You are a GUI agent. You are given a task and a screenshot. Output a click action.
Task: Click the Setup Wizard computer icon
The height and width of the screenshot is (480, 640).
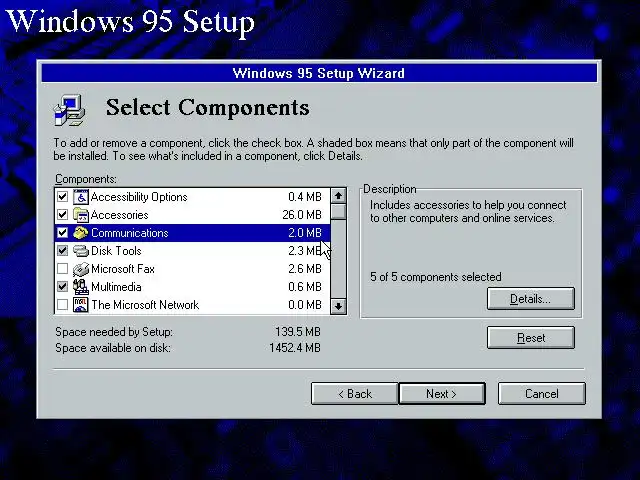pyautogui.click(x=69, y=110)
